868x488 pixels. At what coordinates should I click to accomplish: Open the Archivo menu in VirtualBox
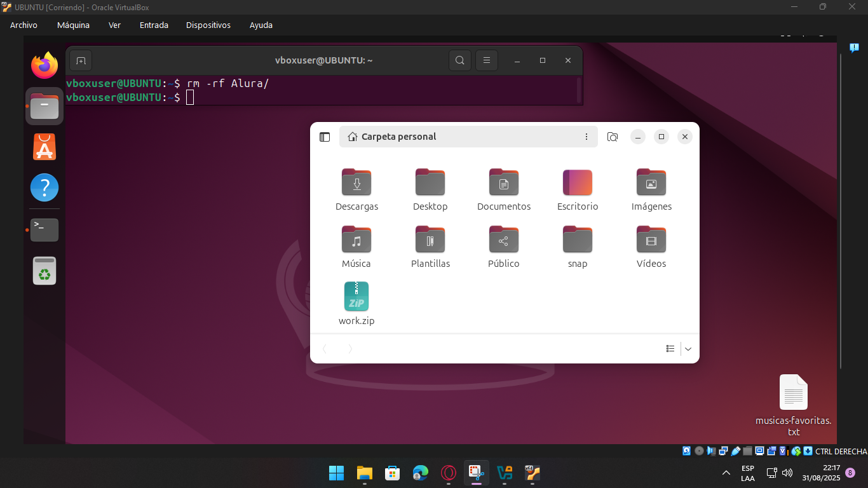click(x=24, y=25)
